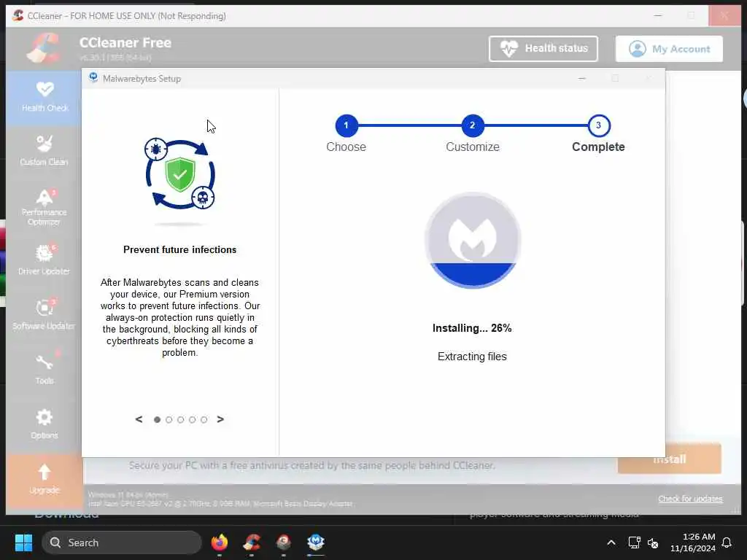The image size is (747, 560).
Task: Click step 3 Complete circle
Action: coord(598,125)
